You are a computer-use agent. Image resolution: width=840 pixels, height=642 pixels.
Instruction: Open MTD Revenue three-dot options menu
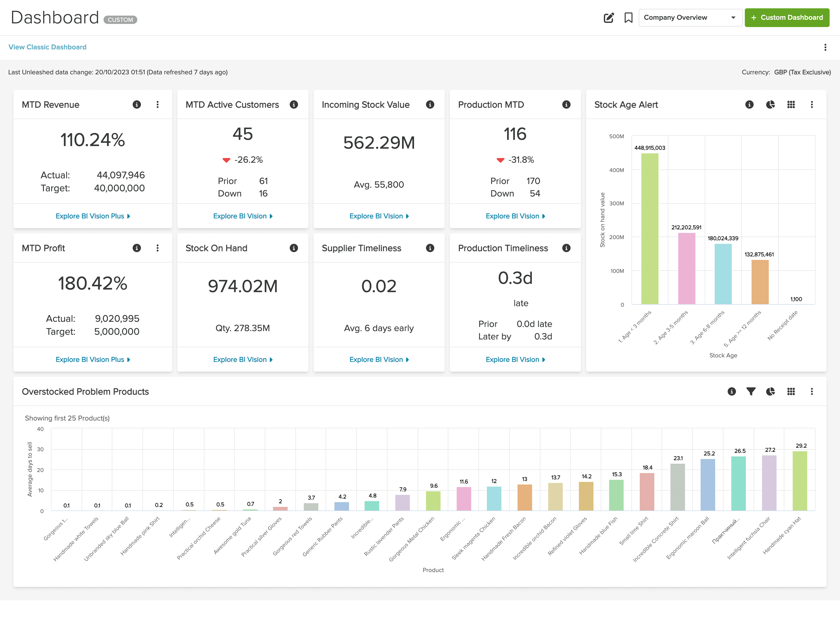coord(158,104)
